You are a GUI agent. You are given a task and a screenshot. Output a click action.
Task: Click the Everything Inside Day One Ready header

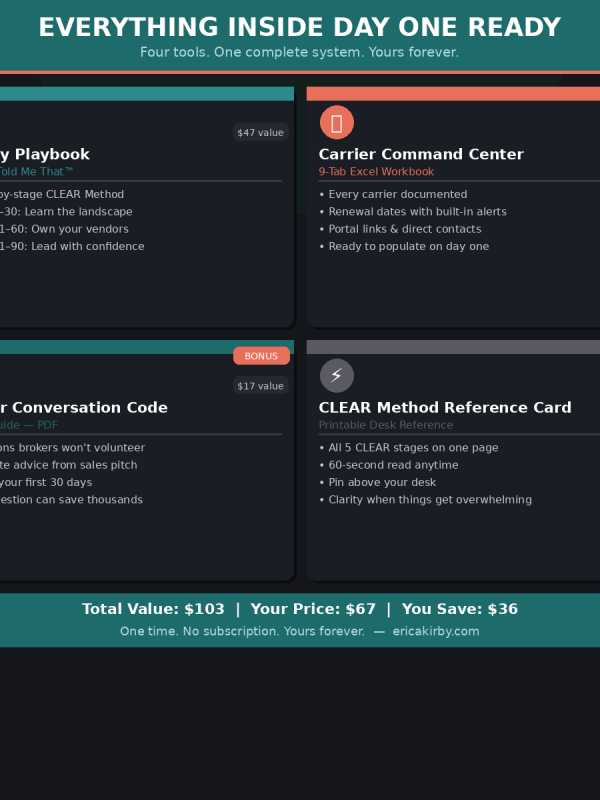tap(300, 28)
